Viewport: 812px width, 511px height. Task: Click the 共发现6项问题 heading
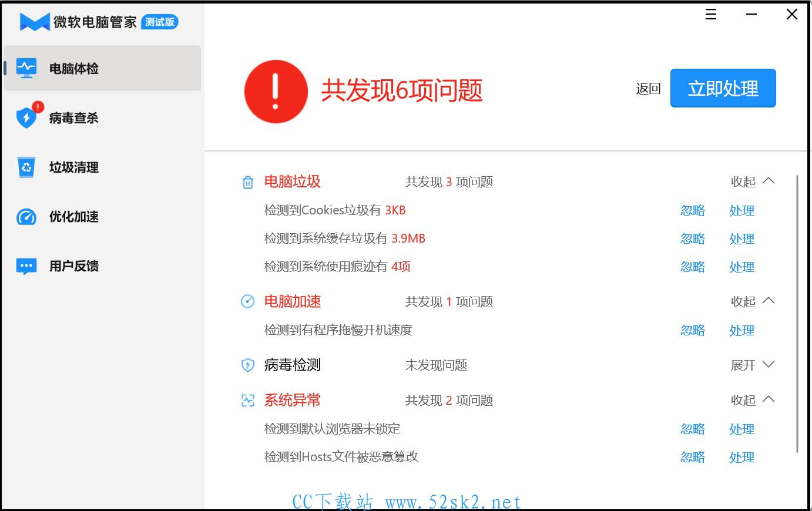pos(402,90)
